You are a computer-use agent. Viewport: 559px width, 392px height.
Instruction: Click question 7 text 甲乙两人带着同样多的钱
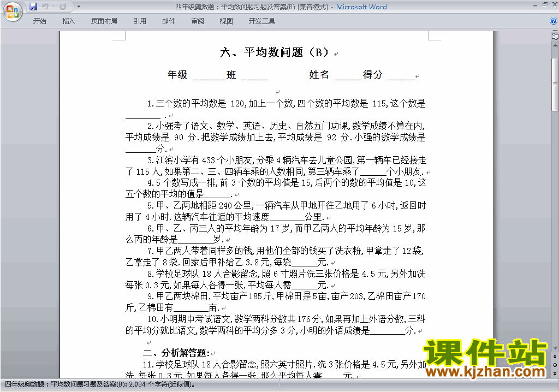click(275, 257)
